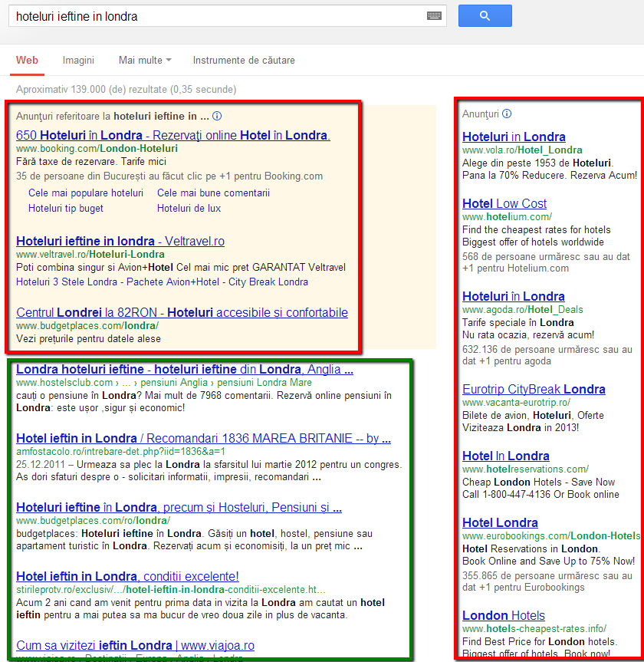This screenshot has height=662, width=644.
Task: Visit the 'Hoteluri de lux' sitelink
Action: (189, 208)
